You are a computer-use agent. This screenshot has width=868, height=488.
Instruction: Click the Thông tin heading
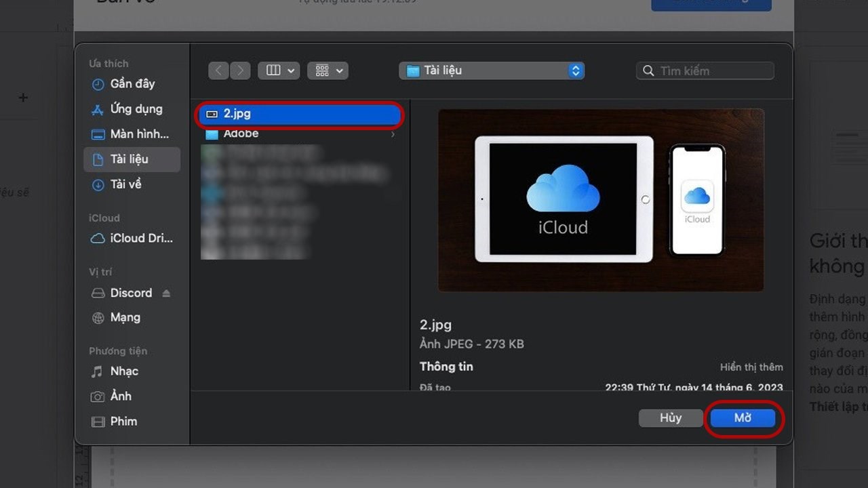(x=446, y=367)
